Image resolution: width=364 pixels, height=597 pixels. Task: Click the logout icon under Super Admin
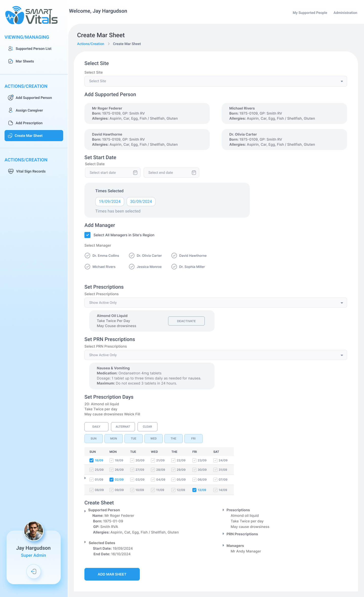[34, 571]
